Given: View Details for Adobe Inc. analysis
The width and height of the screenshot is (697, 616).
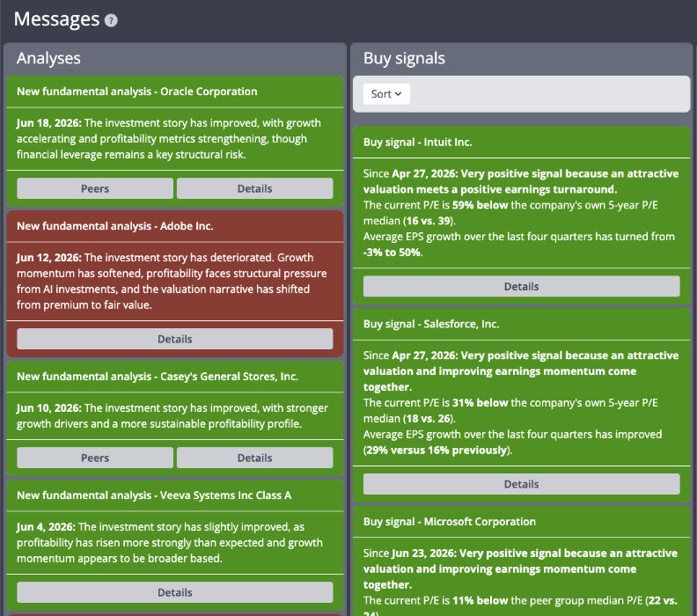Looking at the screenshot, I should pyautogui.click(x=175, y=339).
